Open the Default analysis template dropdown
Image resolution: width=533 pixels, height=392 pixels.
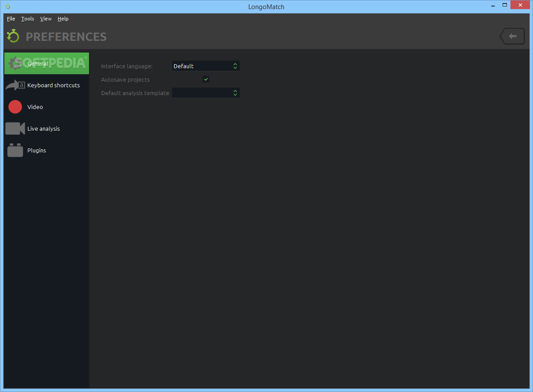[206, 93]
